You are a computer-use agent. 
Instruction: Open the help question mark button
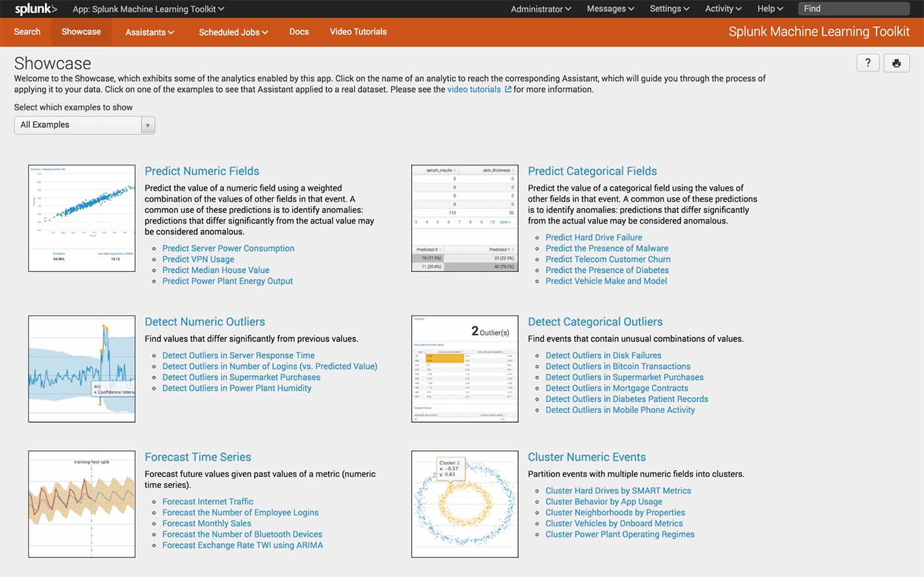click(x=868, y=63)
